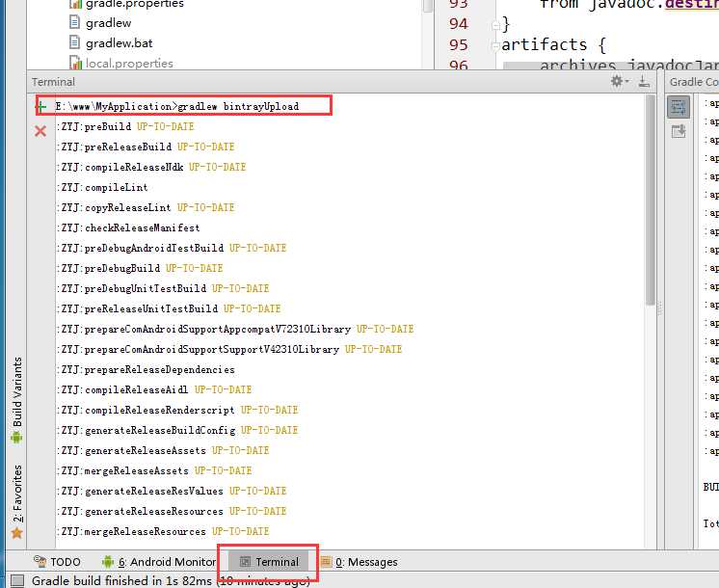Screen dimensions: 719x588
Task: Click the :ZYJ:preBuild output line
Action: click(x=125, y=126)
